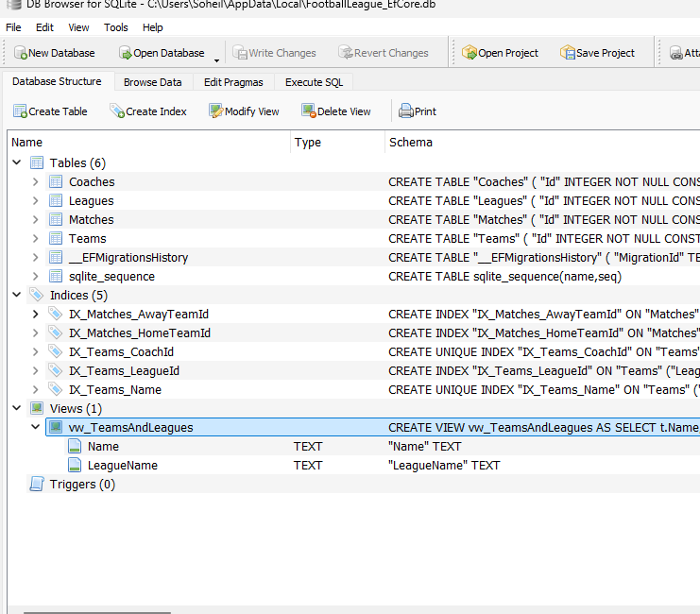Expand the Matches table node
Image resolution: width=700 pixels, height=614 pixels.
click(35, 219)
